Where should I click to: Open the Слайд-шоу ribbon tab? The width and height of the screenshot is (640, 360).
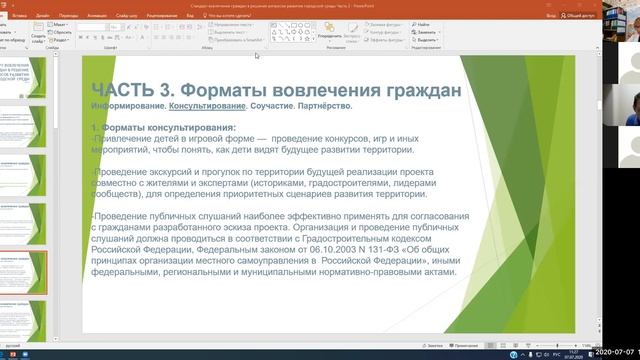coord(126,16)
